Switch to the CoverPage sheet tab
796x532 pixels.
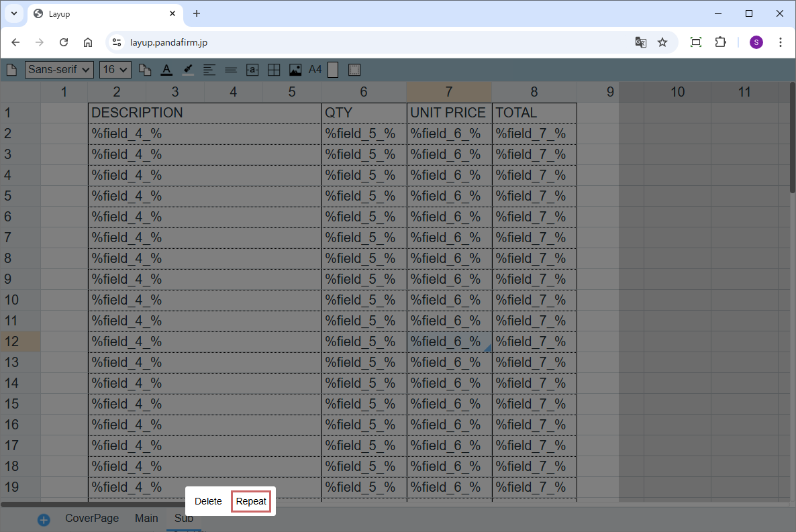[92, 518]
